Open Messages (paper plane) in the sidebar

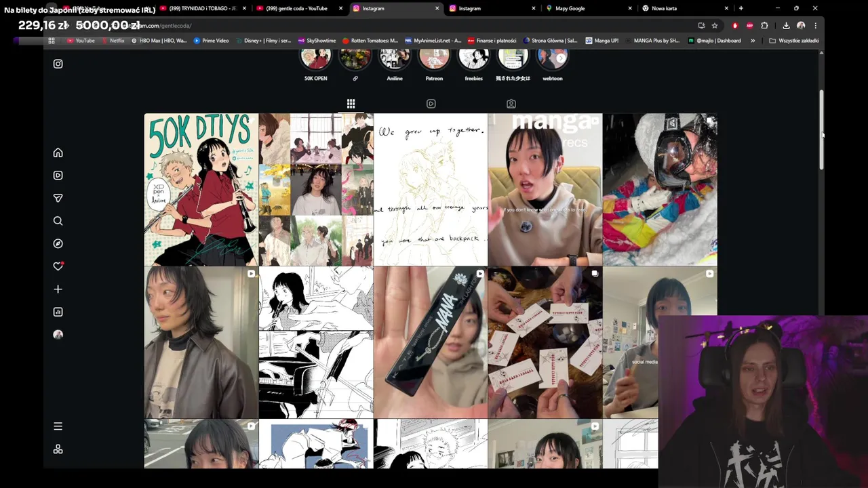pyautogui.click(x=58, y=198)
